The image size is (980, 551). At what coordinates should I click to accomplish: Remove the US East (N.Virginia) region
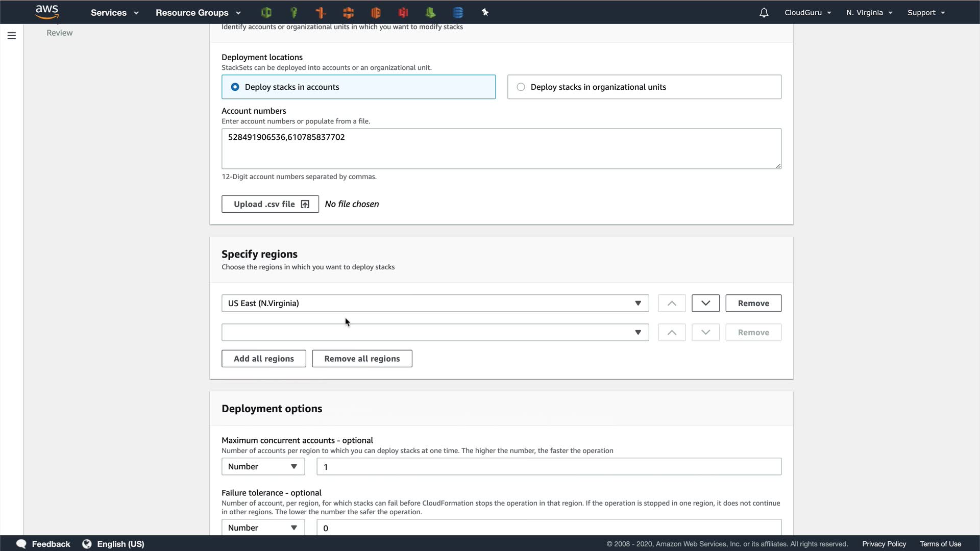(x=753, y=303)
